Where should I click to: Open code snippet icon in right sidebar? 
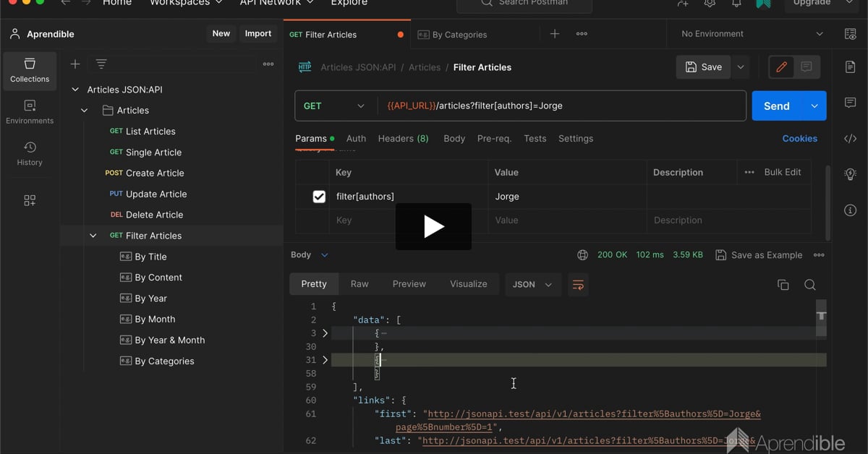(x=851, y=139)
